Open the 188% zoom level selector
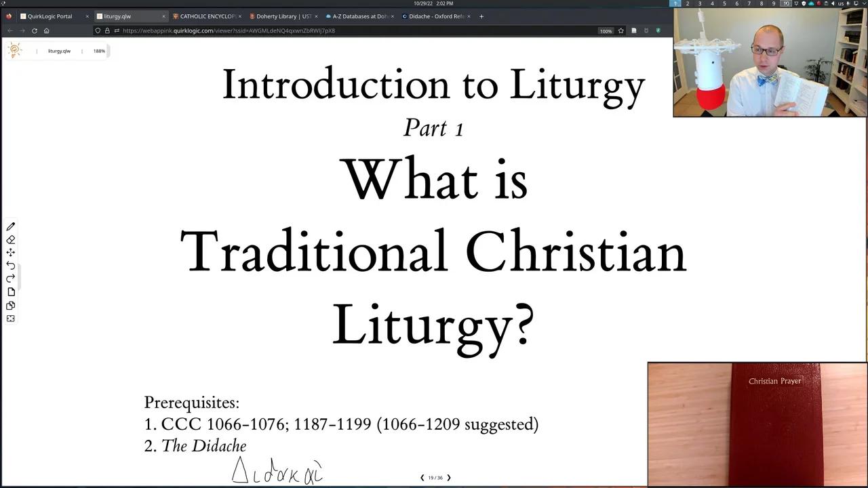Screen dimensions: 868x488 point(99,51)
